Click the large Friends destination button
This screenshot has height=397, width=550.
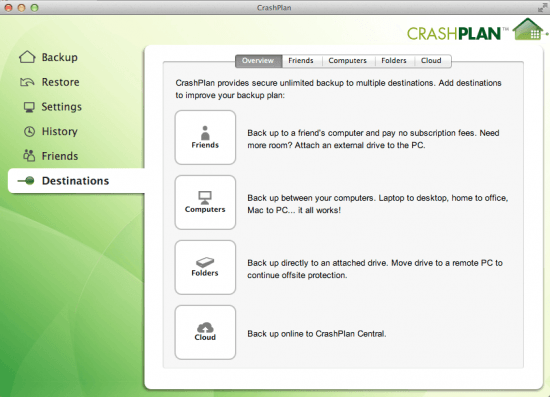click(205, 137)
